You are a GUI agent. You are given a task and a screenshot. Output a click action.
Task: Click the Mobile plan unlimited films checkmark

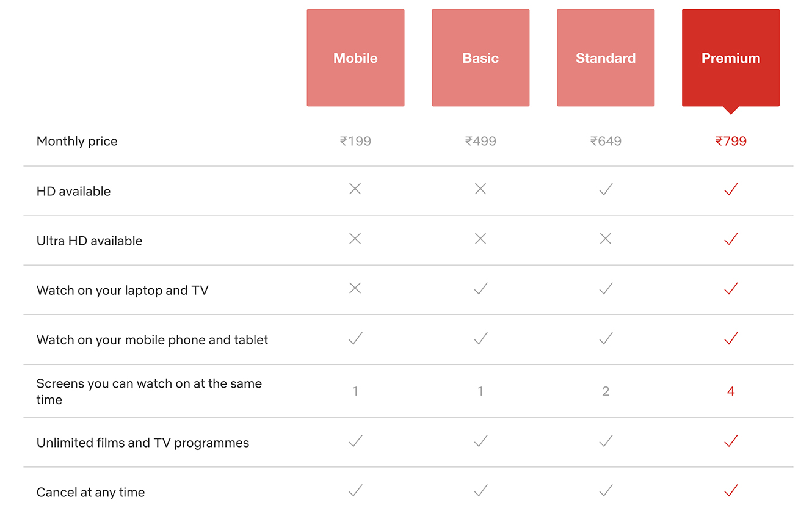[355, 441]
